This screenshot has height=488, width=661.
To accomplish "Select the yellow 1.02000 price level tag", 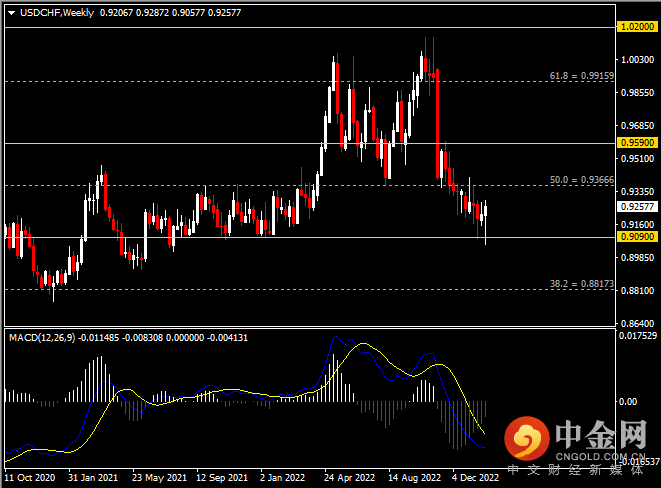I will click(x=637, y=27).
